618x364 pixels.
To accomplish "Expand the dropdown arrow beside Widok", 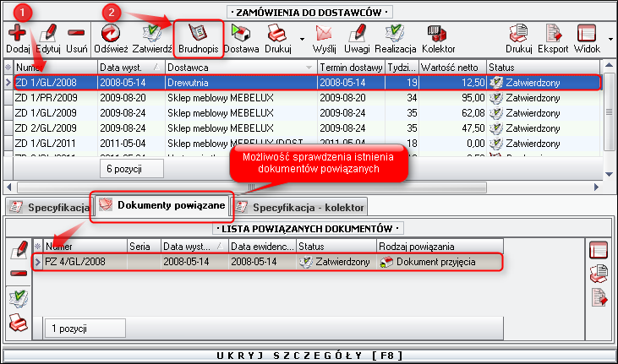I will click(x=610, y=39).
